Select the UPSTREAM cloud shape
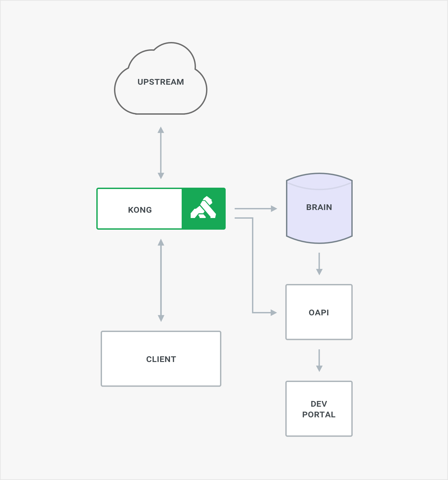448x480 pixels. click(x=161, y=78)
